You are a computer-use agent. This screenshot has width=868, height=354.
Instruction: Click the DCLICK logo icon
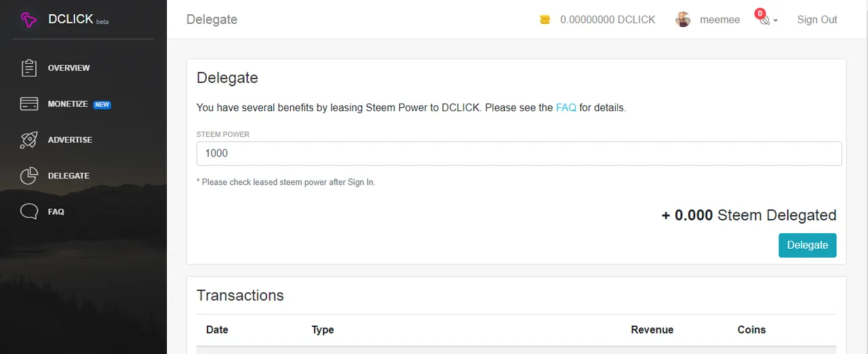(28, 20)
